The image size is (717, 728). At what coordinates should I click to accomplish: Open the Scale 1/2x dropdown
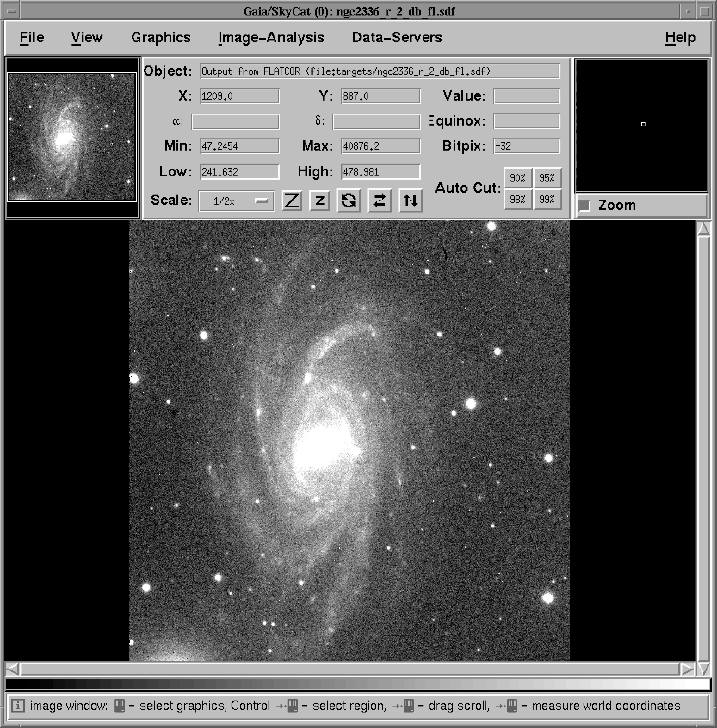[236, 201]
